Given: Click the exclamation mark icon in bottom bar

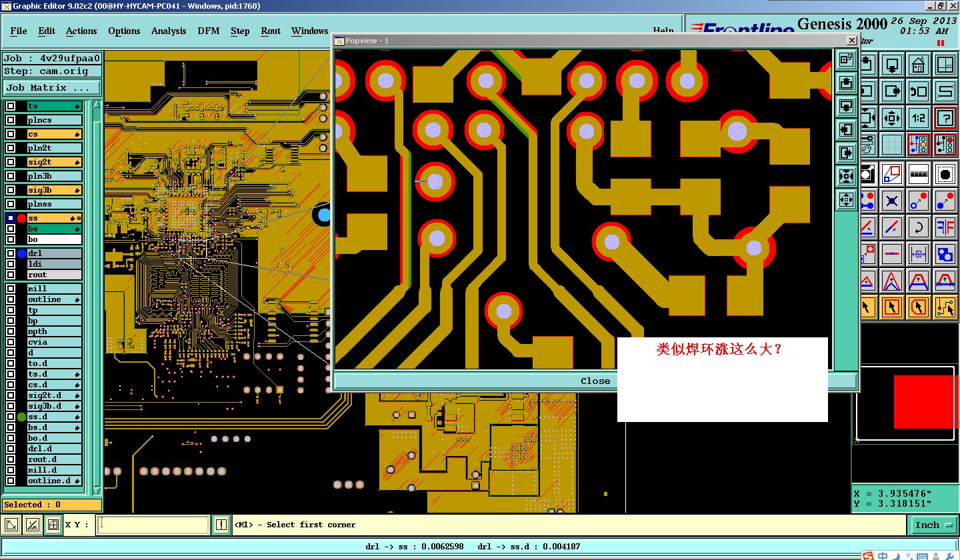Looking at the screenshot, I should (x=221, y=525).
